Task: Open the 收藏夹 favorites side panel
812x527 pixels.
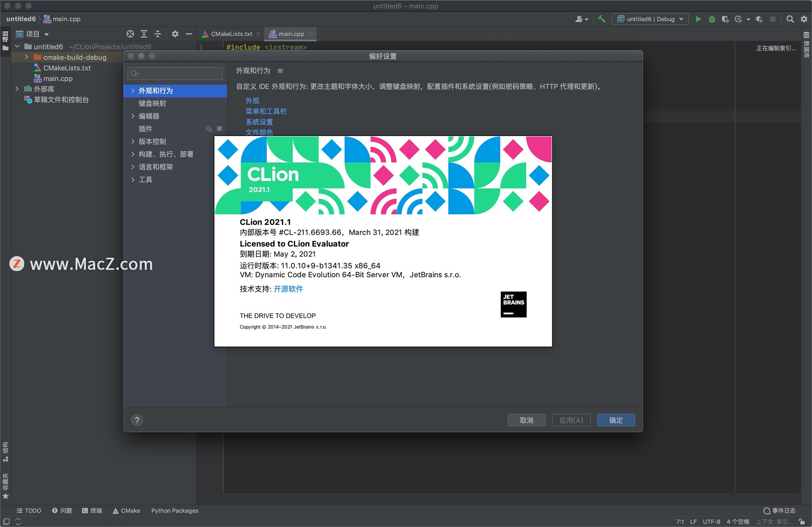Action: point(5,486)
